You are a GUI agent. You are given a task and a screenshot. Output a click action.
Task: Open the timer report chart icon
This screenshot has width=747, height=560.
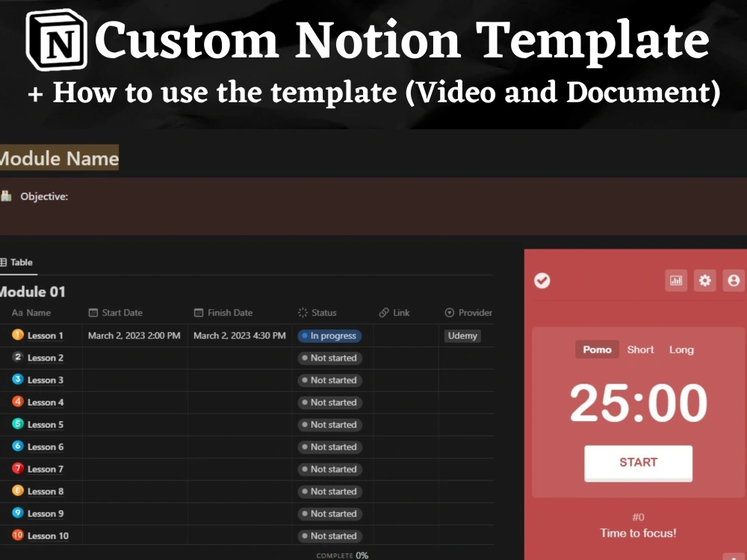click(676, 280)
